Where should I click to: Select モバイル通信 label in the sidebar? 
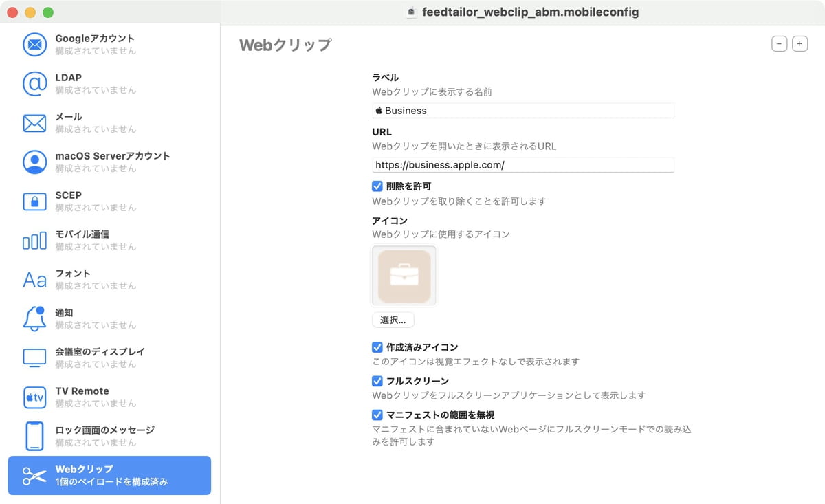tap(82, 234)
